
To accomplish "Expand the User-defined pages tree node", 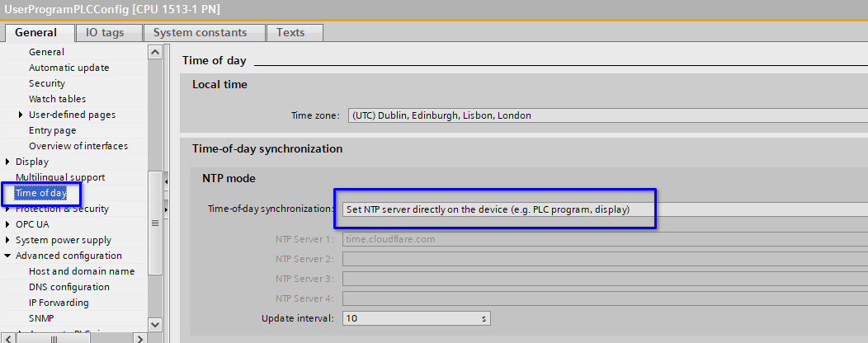I will tap(21, 115).
